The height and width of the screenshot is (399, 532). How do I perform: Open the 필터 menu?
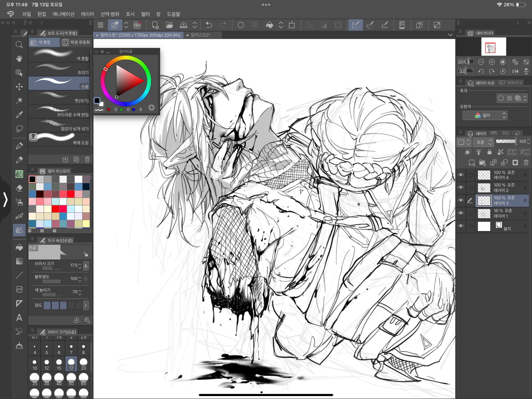pyautogui.click(x=145, y=14)
